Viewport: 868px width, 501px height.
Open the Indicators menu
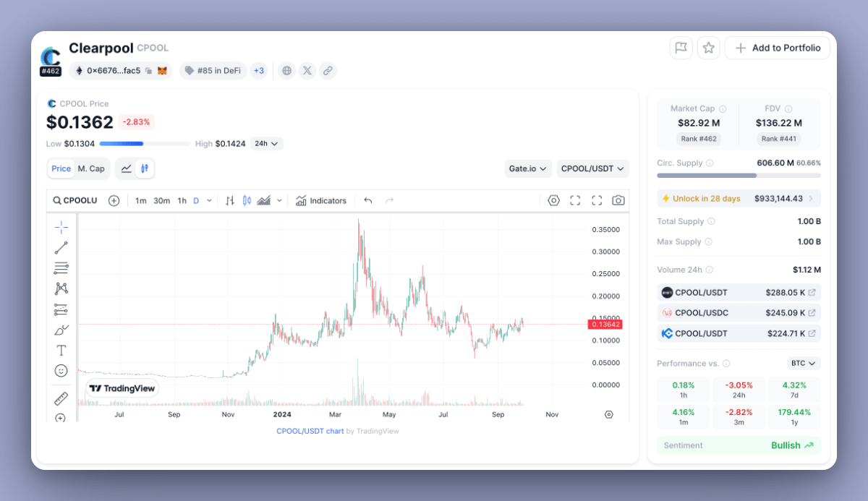[321, 200]
